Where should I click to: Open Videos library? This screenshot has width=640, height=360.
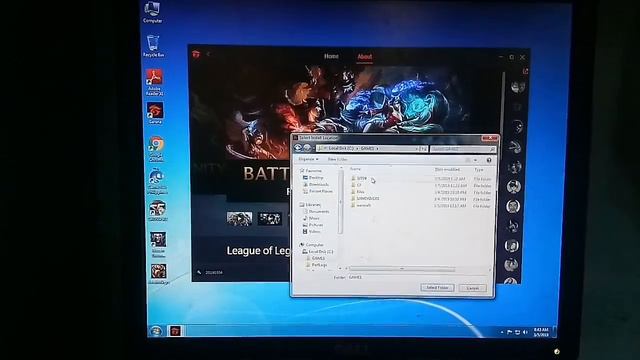pyautogui.click(x=312, y=231)
